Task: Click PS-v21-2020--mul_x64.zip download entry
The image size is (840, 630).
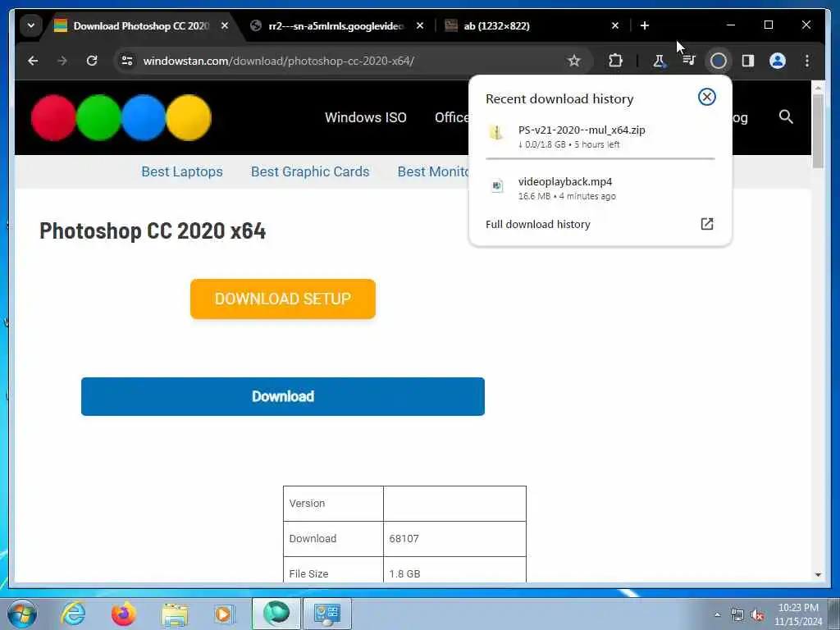Action: coord(600,136)
